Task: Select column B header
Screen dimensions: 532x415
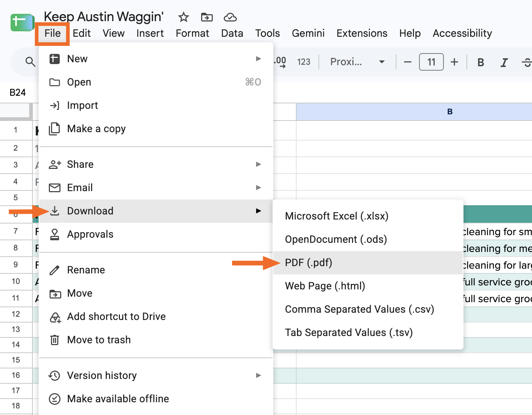Action: coord(414,112)
